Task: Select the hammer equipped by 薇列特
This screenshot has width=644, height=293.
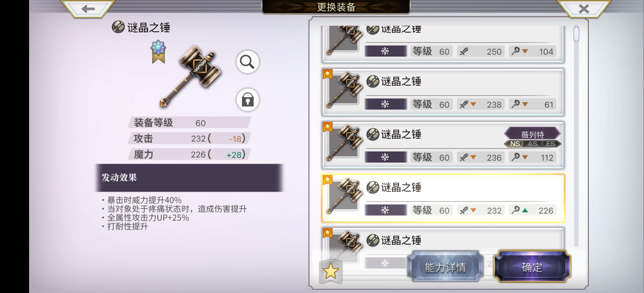Action: tap(443, 145)
